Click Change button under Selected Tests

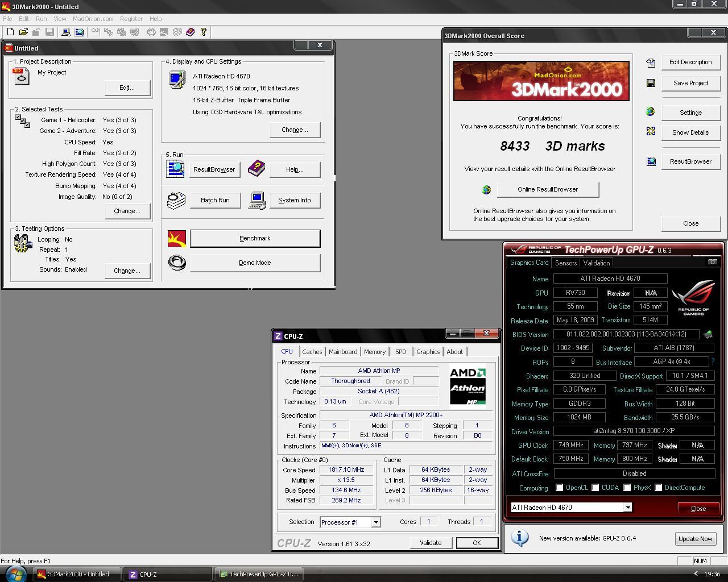(127, 211)
